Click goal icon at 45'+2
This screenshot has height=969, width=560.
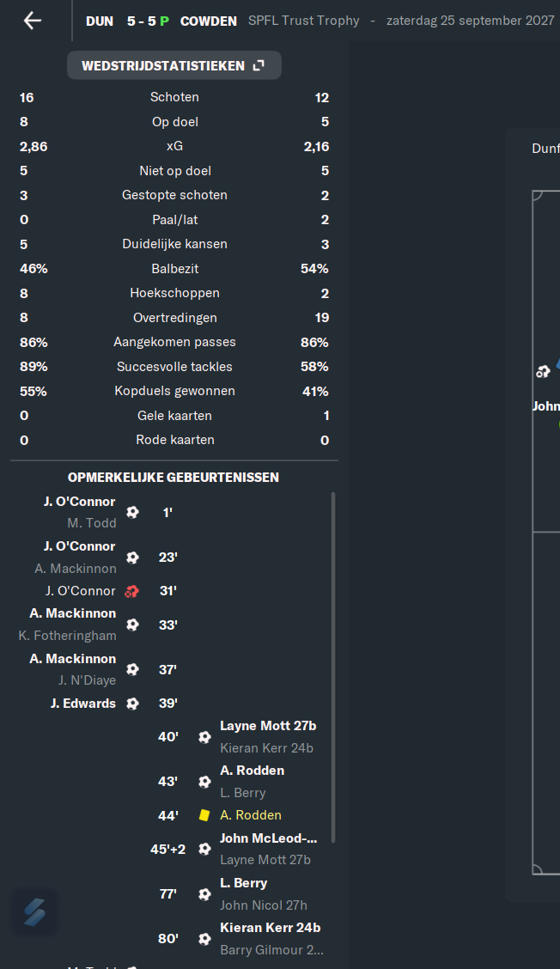coord(204,849)
